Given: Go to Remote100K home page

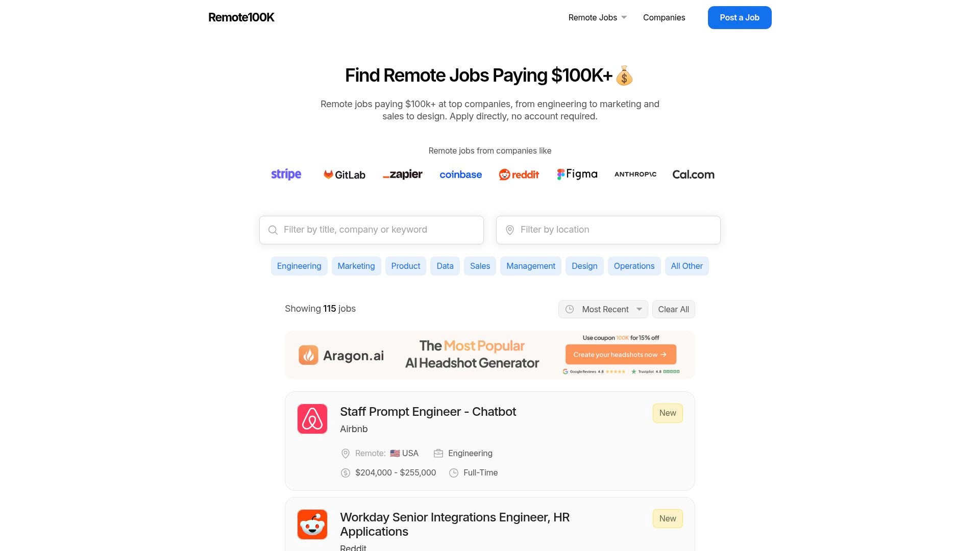Looking at the screenshot, I should tap(241, 17).
